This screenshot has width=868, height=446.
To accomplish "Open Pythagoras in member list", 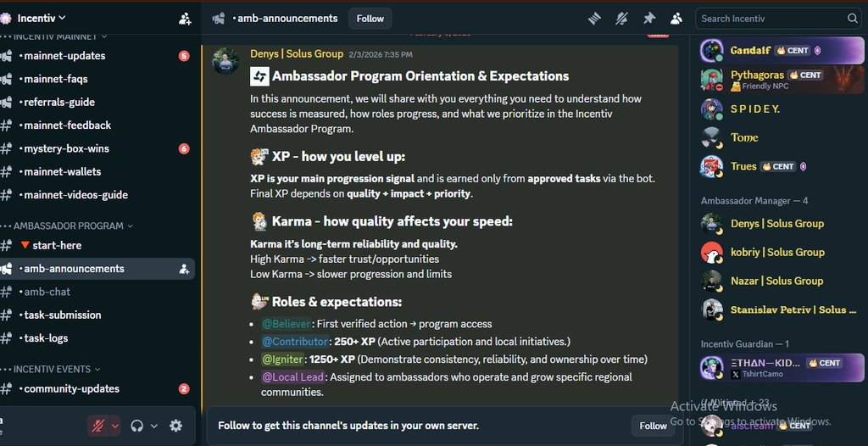I will click(781, 79).
